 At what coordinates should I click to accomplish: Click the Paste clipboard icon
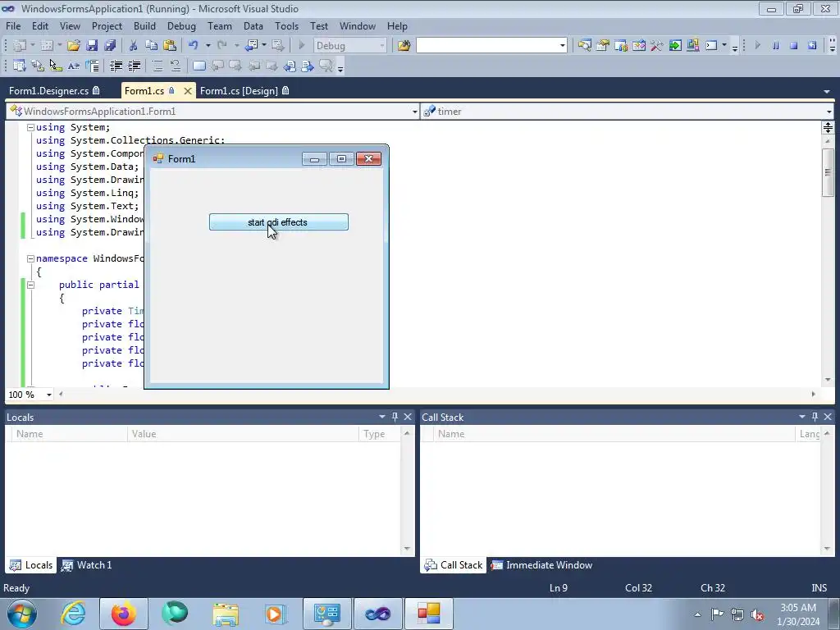pyautogui.click(x=170, y=46)
